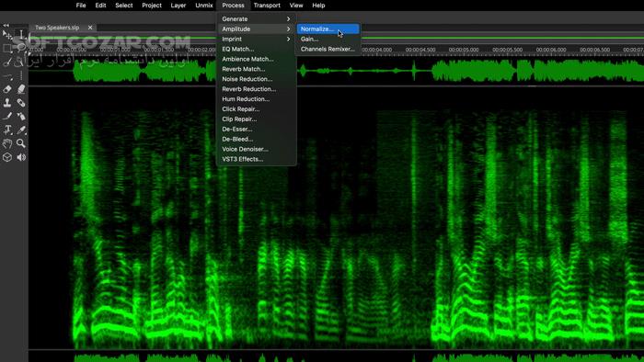This screenshot has height=362, width=644.
Task: Select the frequency pencil draw tool
Action: (x=7, y=117)
